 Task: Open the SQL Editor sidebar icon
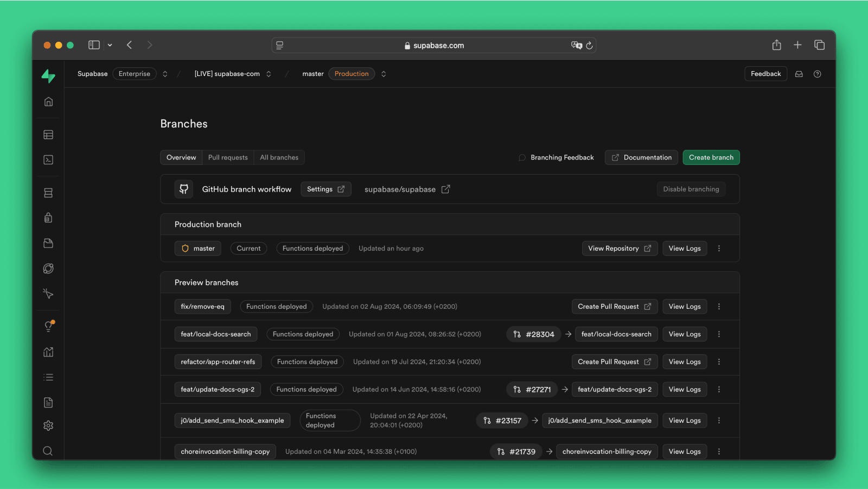[x=48, y=160]
